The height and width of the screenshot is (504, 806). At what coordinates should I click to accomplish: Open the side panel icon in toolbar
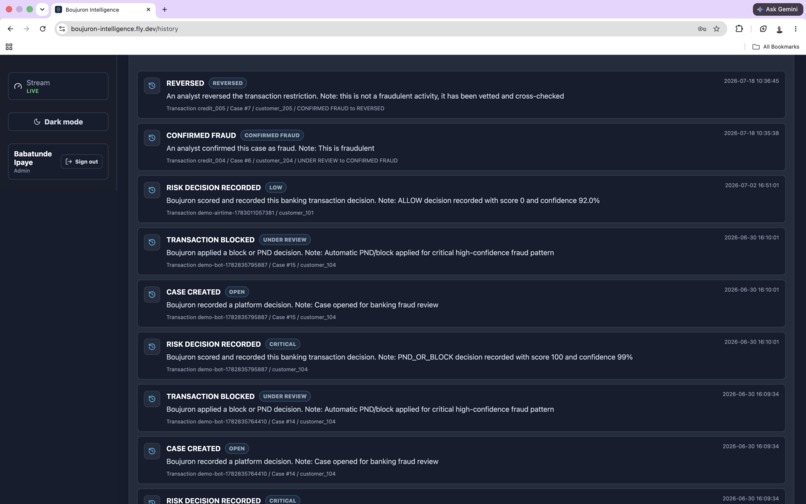pyautogui.click(x=763, y=29)
